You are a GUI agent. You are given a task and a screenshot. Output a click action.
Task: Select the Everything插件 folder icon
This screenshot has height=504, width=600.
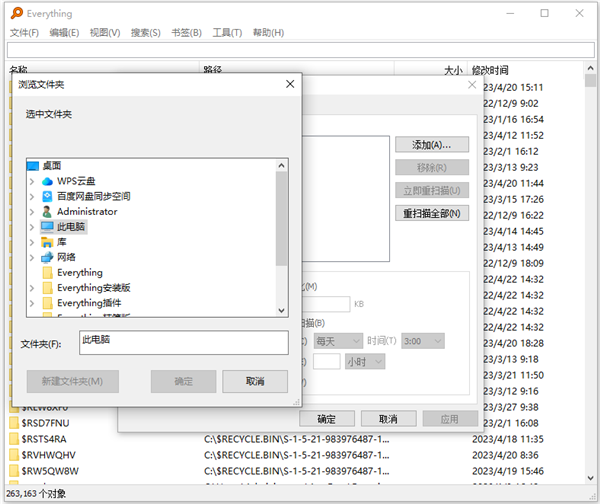point(47,303)
